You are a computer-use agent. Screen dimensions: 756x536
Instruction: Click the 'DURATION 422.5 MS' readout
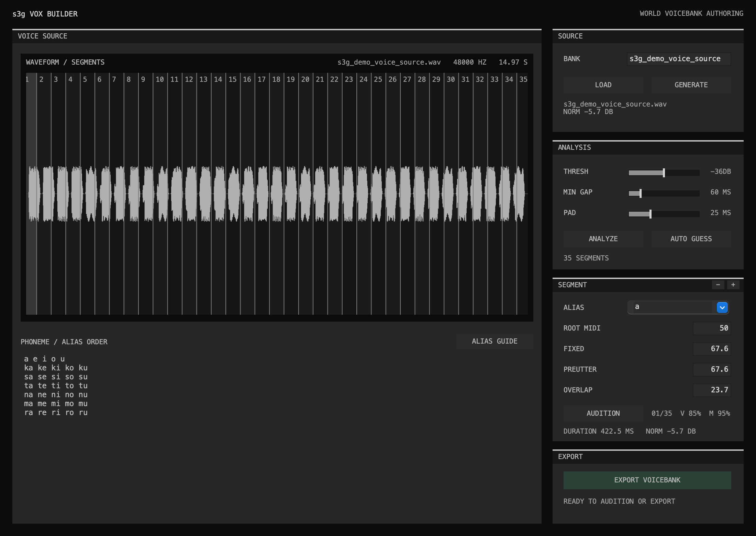click(598, 431)
